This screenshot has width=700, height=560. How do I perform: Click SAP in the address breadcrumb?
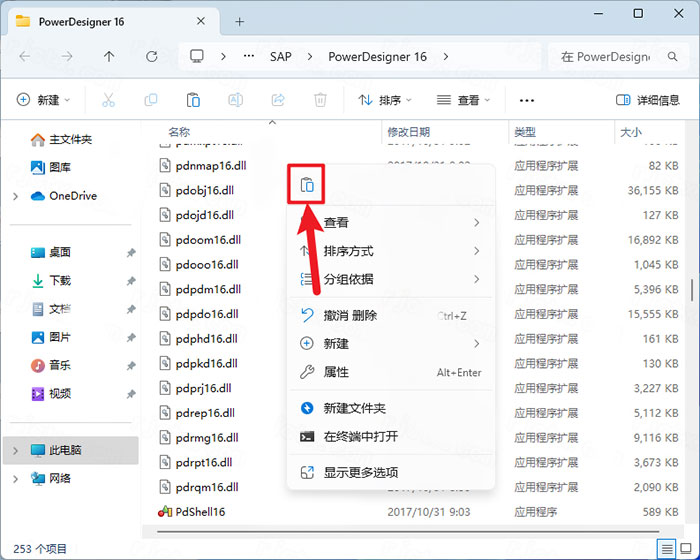pyautogui.click(x=281, y=57)
